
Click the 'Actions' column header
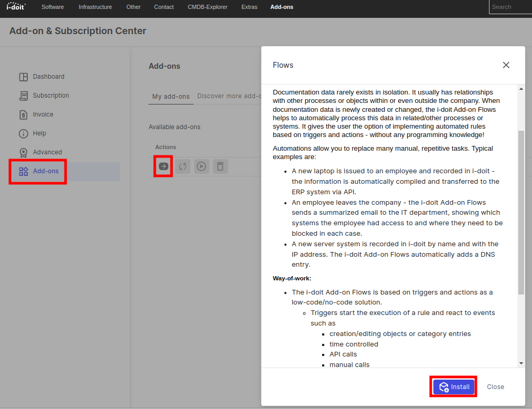166,147
